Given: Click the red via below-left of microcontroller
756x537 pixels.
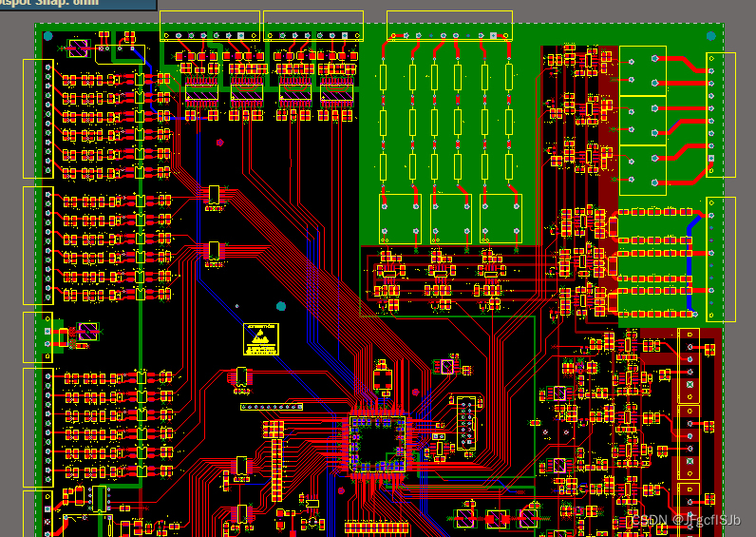Looking at the screenshot, I should point(341,490).
